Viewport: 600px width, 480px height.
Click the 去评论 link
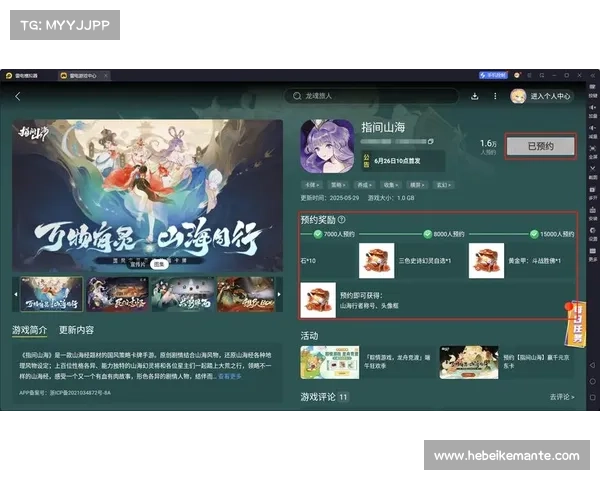562,397
